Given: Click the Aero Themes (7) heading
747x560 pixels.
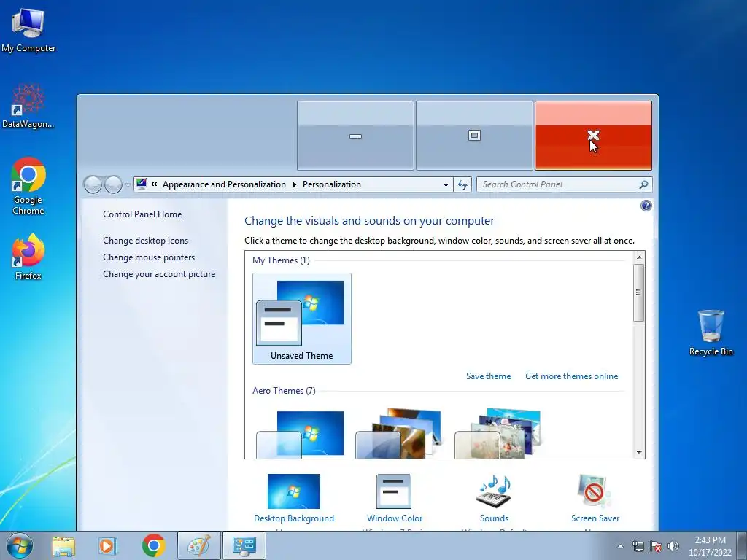Looking at the screenshot, I should (284, 391).
